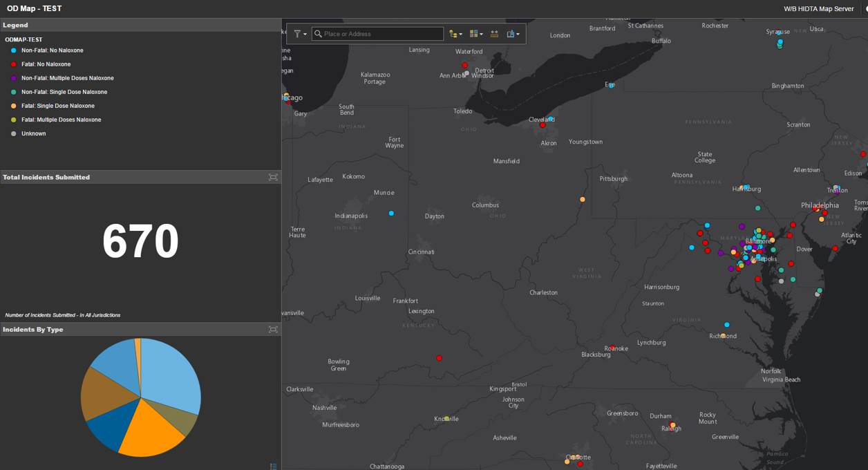The width and height of the screenshot is (868, 470).
Task: Select legend entry Fatal: No Naloxone
Action: point(40,64)
